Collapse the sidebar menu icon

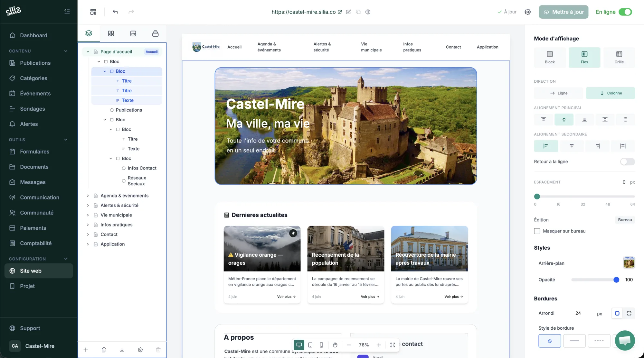pos(67,11)
